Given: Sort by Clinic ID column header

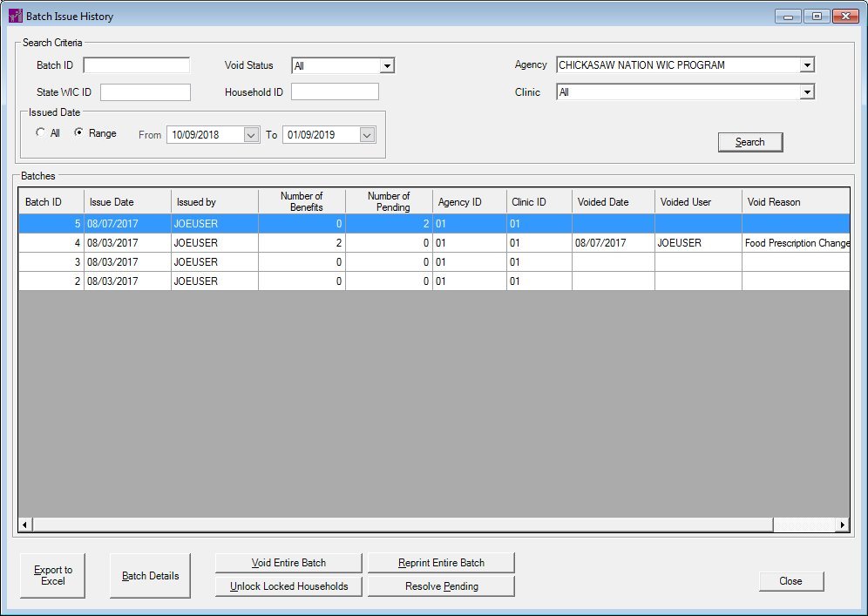Looking at the screenshot, I should tap(539, 201).
